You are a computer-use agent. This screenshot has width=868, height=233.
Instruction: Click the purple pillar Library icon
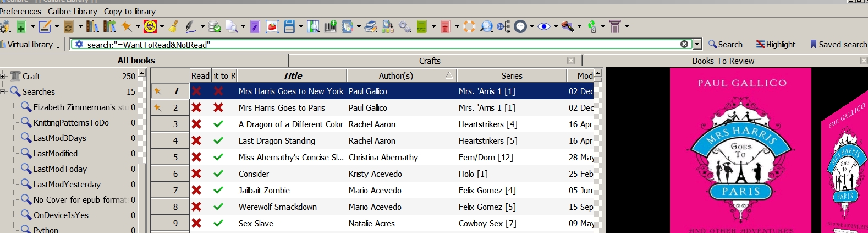[615, 26]
